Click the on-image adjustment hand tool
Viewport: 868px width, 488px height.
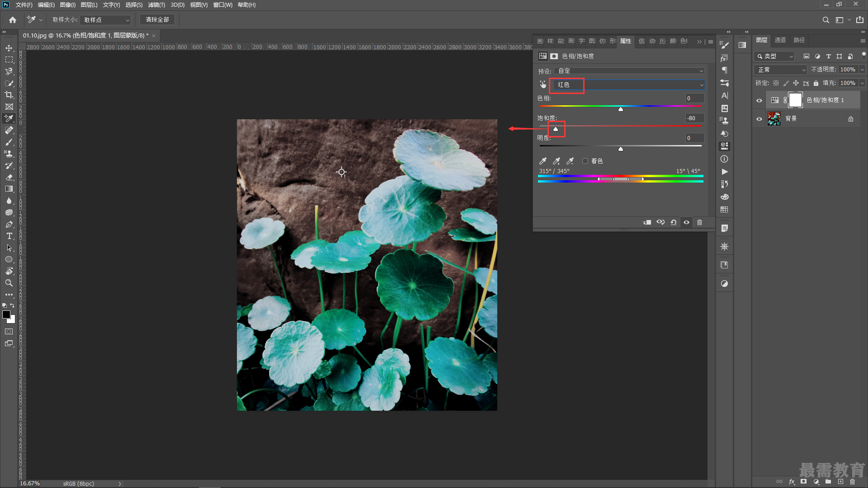[543, 84]
